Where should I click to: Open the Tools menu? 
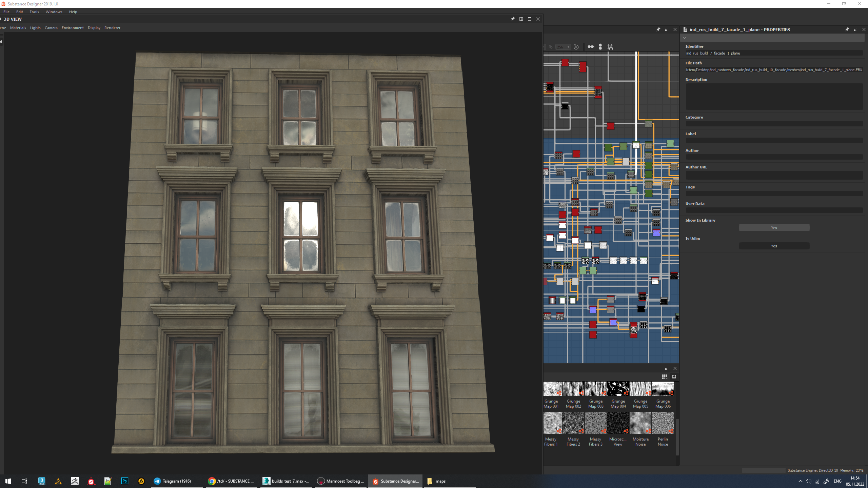pyautogui.click(x=34, y=12)
